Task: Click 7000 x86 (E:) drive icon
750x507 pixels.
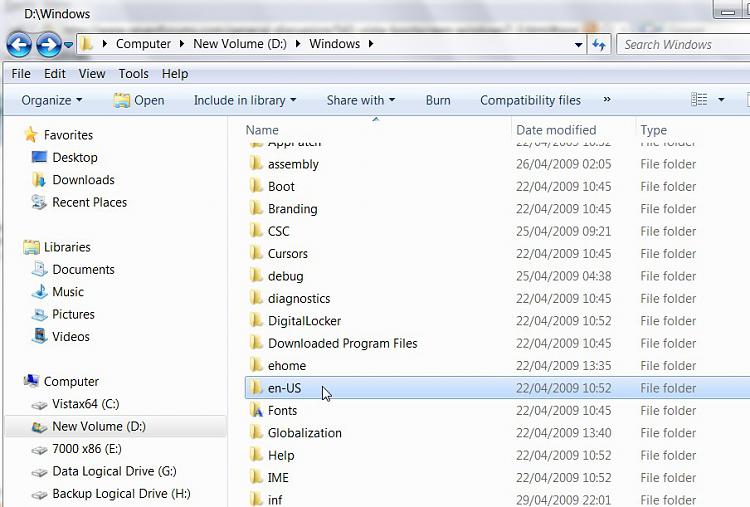Action: [39, 450]
